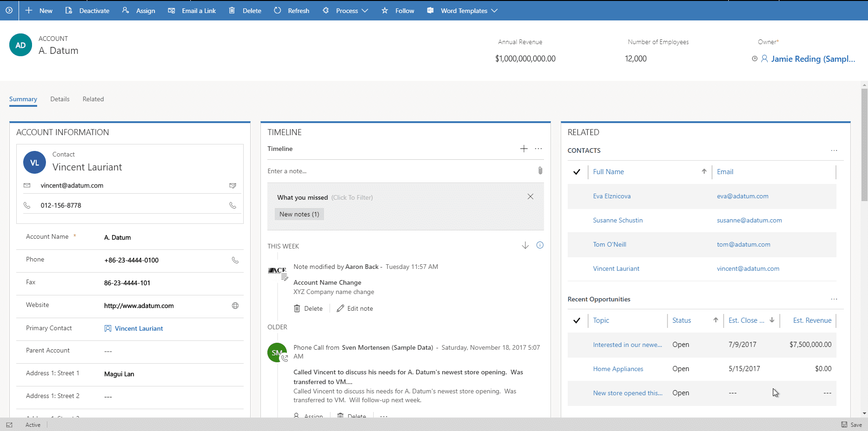The width and height of the screenshot is (868, 431).
Task: Click the Follow star icon
Action: click(385, 10)
